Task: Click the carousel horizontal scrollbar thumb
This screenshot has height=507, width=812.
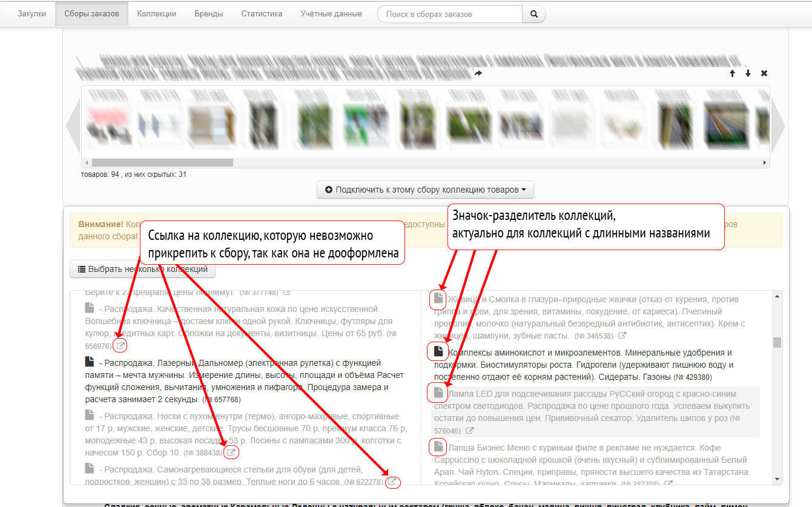Action: tap(162, 163)
